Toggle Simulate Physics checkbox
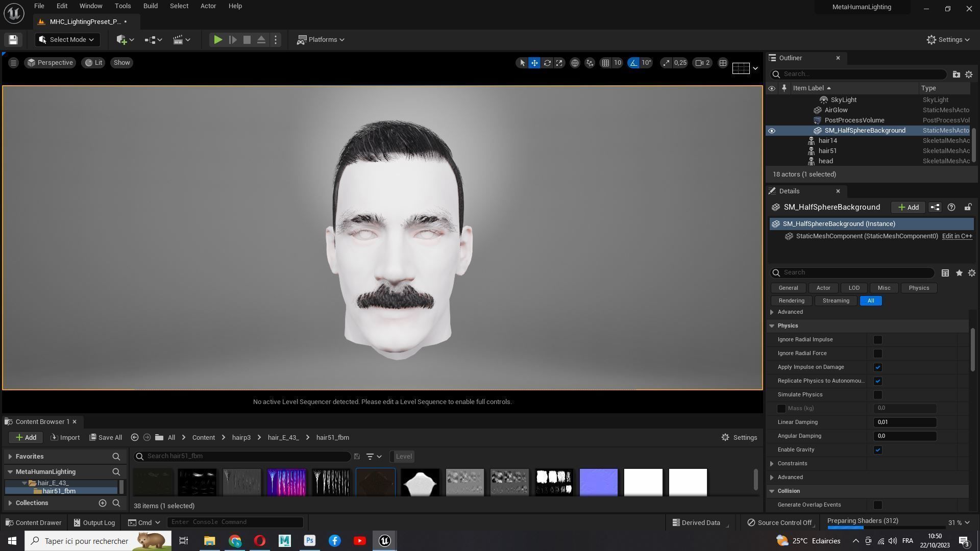 [x=878, y=395]
